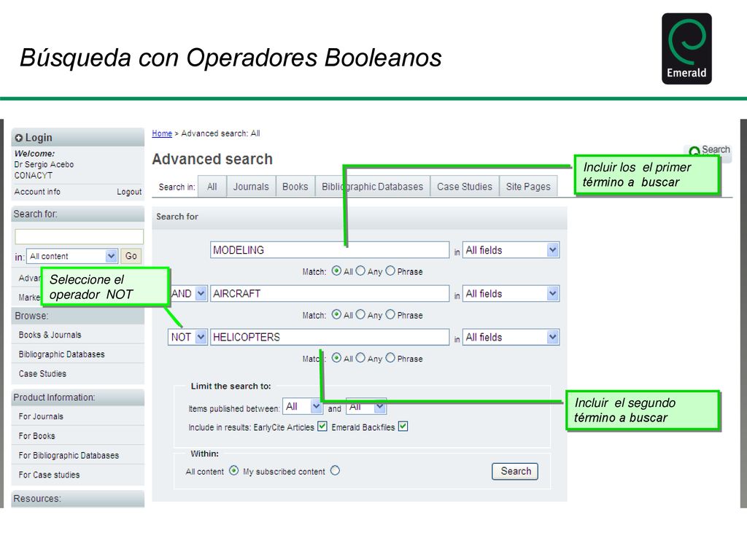Click the AIRCRAFT search term field

point(330,293)
